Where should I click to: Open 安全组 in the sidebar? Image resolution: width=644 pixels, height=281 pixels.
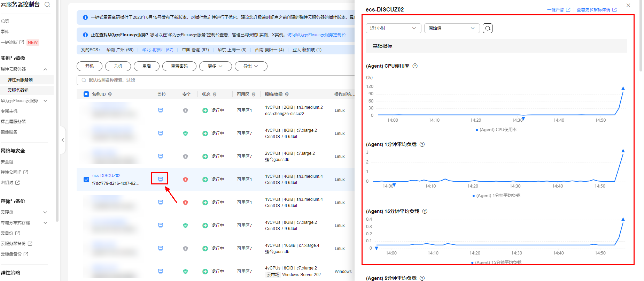(x=7, y=162)
